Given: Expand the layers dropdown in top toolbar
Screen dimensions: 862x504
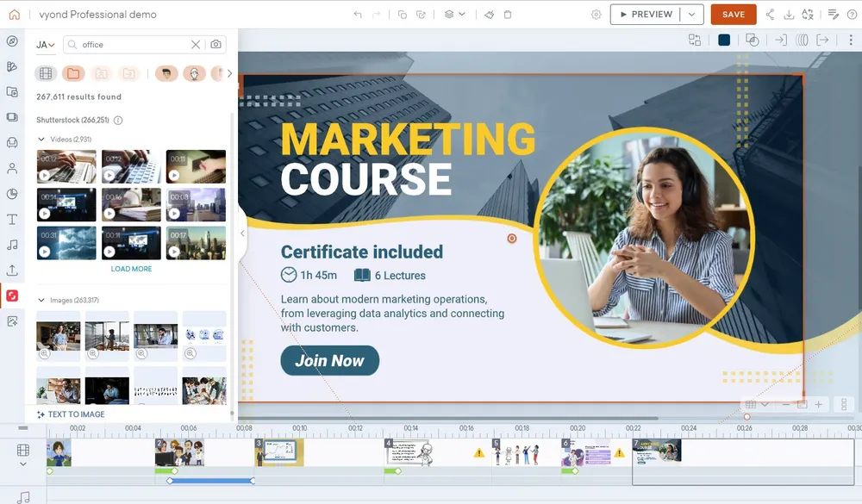Looking at the screenshot, I should tap(454, 15).
